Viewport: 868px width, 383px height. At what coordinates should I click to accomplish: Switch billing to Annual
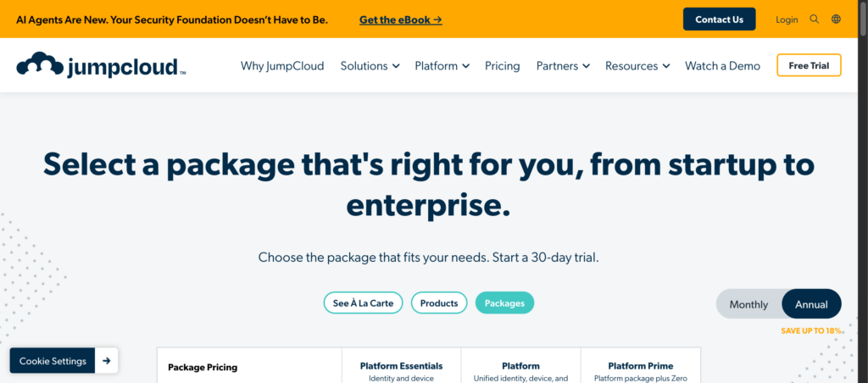click(x=811, y=304)
